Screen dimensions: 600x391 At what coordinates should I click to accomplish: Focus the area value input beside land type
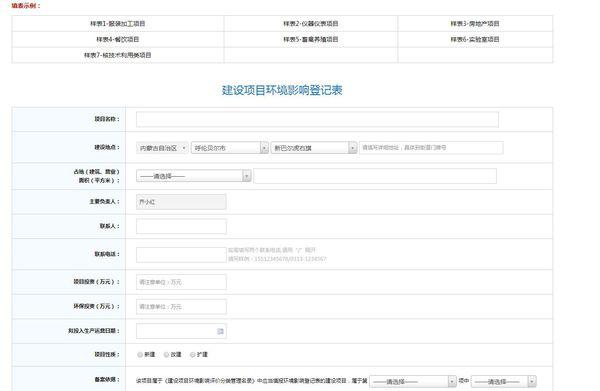pos(375,176)
